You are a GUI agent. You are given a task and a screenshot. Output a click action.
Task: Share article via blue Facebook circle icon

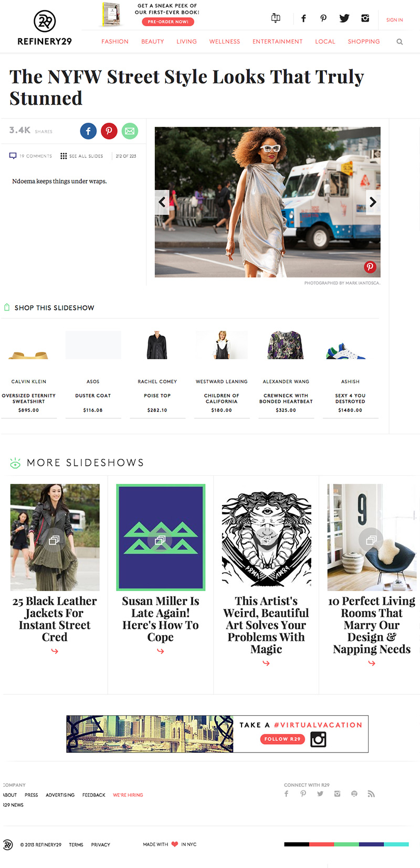click(x=88, y=131)
